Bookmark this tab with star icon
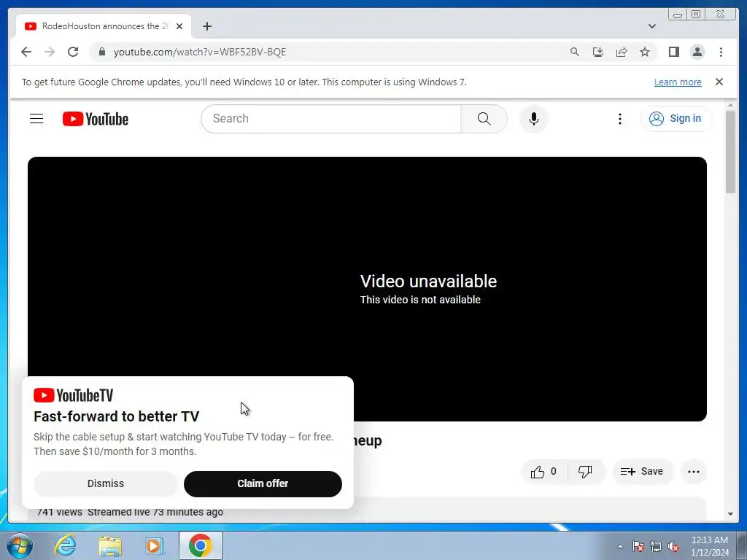The width and height of the screenshot is (747, 560). click(x=645, y=52)
